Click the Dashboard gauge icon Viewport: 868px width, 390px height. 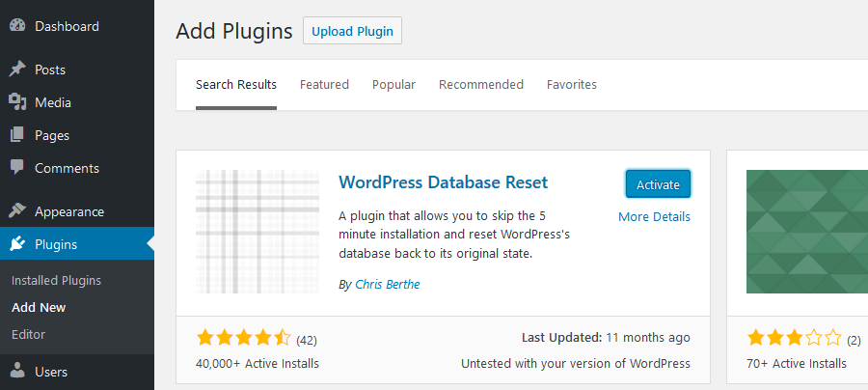(x=17, y=26)
